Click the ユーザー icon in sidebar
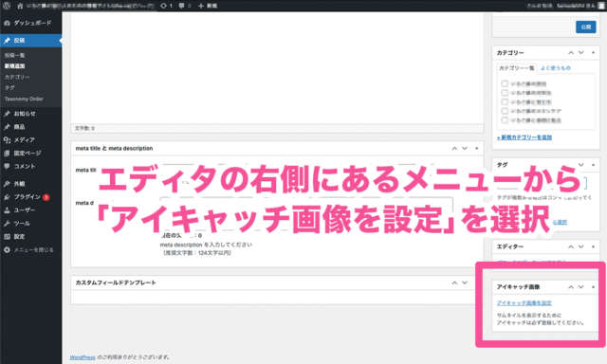This screenshot has height=364, width=607. (x=7, y=210)
